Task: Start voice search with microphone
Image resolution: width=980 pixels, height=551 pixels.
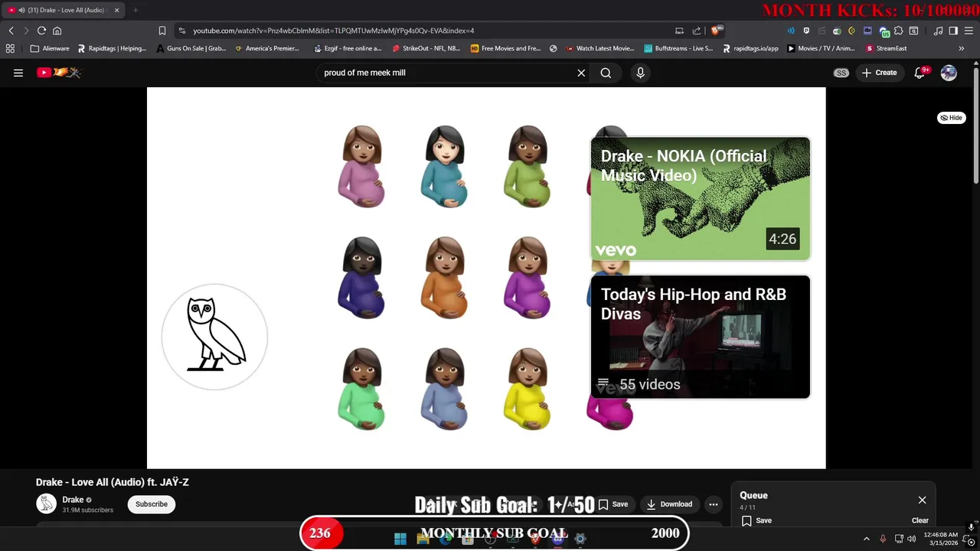Action: (641, 73)
